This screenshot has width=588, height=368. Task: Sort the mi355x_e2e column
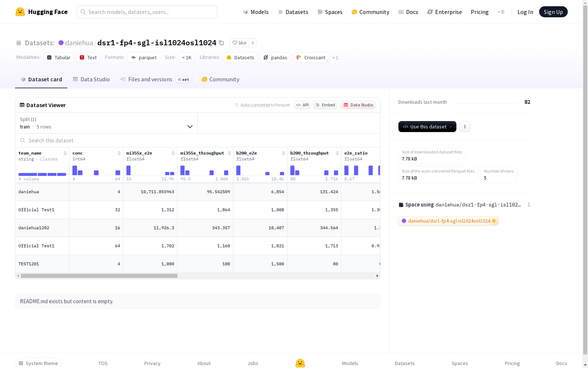(x=173, y=153)
